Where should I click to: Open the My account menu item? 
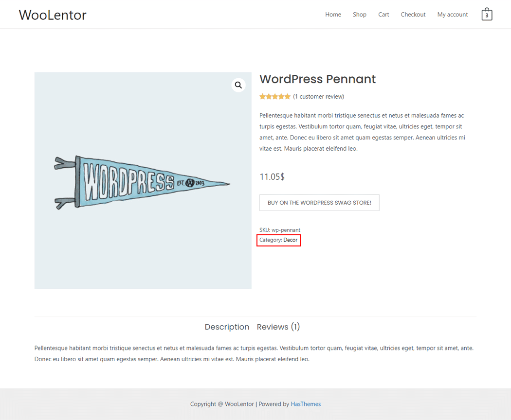click(x=453, y=15)
